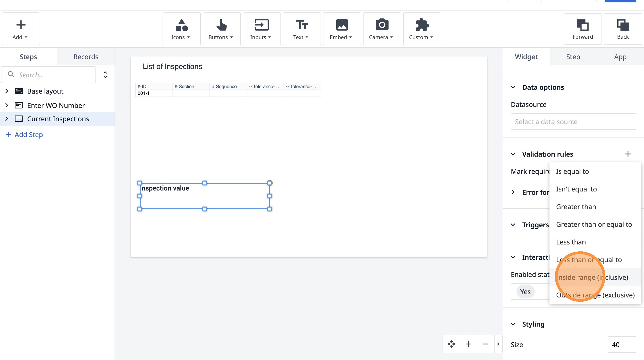This screenshot has width=644, height=360.
Task: Open the Embed widget menu
Action: point(342,29)
